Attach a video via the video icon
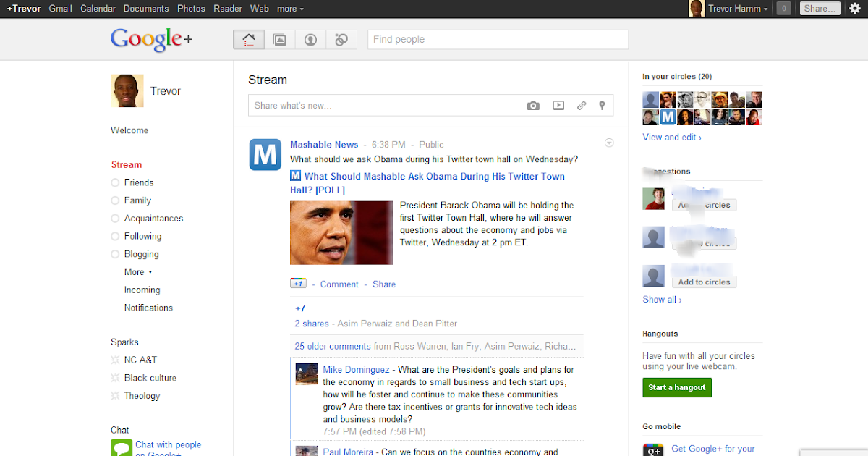This screenshot has width=868, height=456. (x=558, y=105)
